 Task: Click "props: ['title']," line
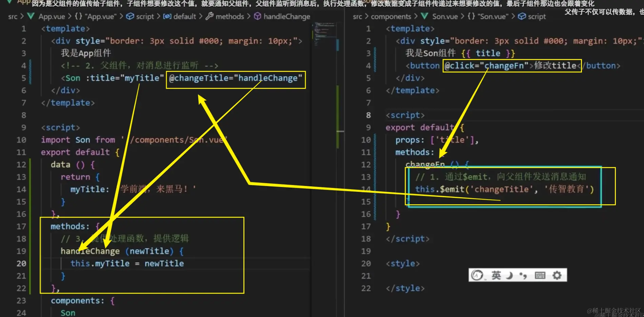click(x=437, y=140)
